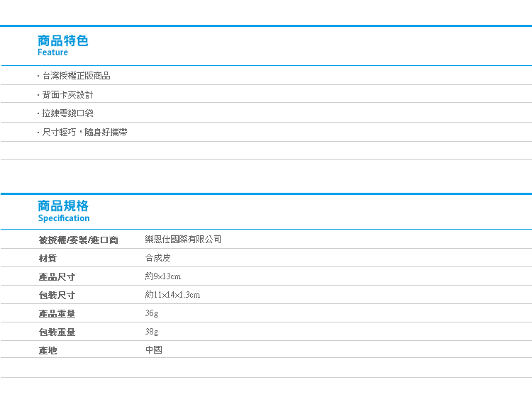Click the 38g package weight value
The width and height of the screenshot is (532, 399).
(152, 332)
